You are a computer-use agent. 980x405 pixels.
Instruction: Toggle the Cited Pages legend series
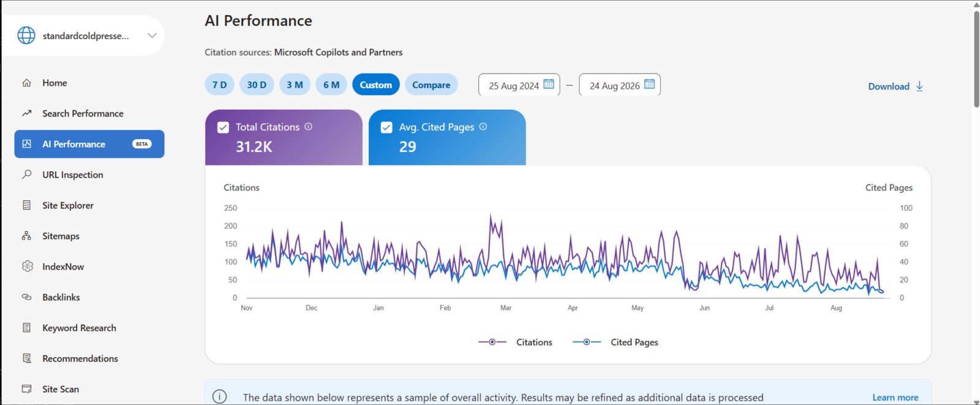pos(616,342)
